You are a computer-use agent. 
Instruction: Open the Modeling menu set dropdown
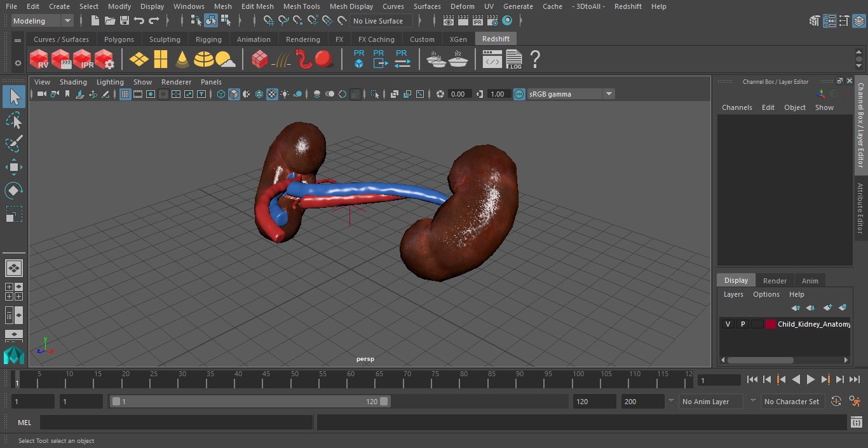pos(43,21)
